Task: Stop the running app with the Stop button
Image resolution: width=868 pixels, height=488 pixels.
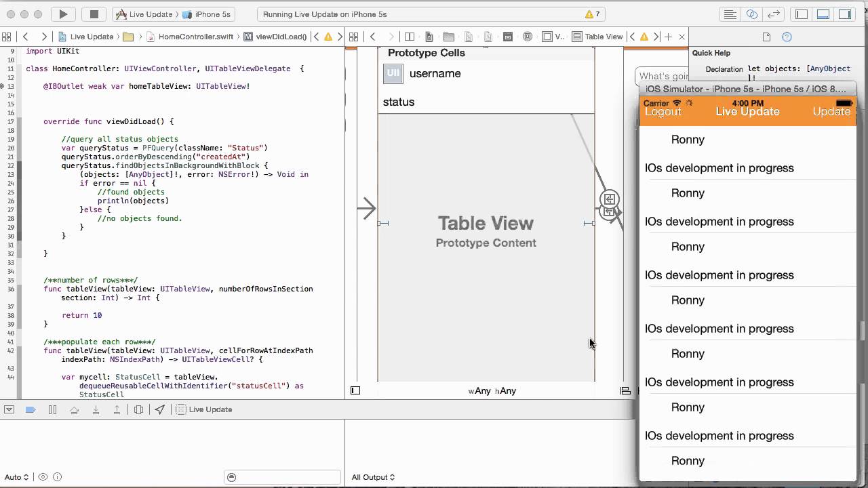Action: click(x=94, y=14)
